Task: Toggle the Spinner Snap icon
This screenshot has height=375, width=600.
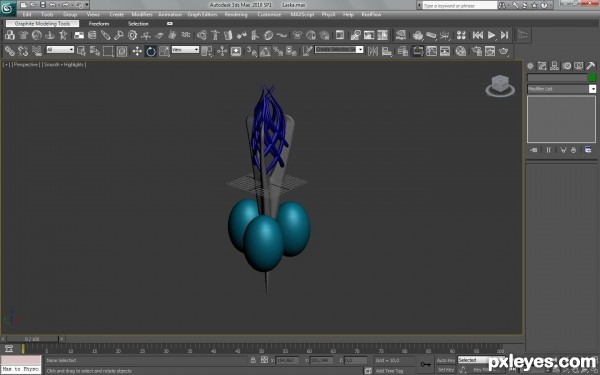Action: coord(291,51)
